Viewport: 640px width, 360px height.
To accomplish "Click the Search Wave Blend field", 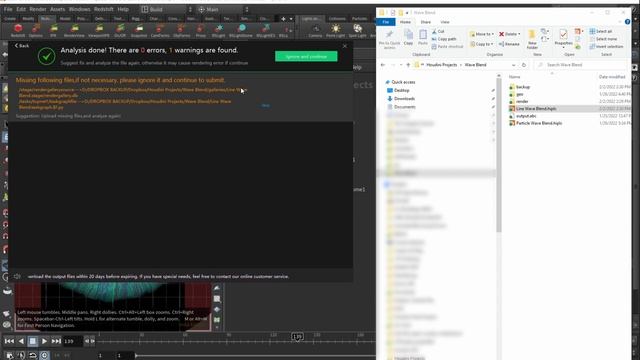I will (x=582, y=65).
